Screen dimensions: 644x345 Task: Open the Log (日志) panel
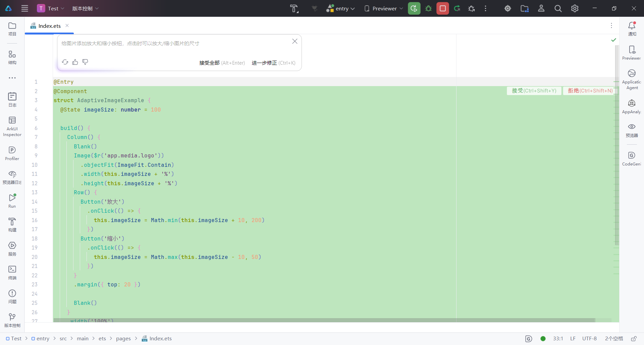(x=12, y=100)
